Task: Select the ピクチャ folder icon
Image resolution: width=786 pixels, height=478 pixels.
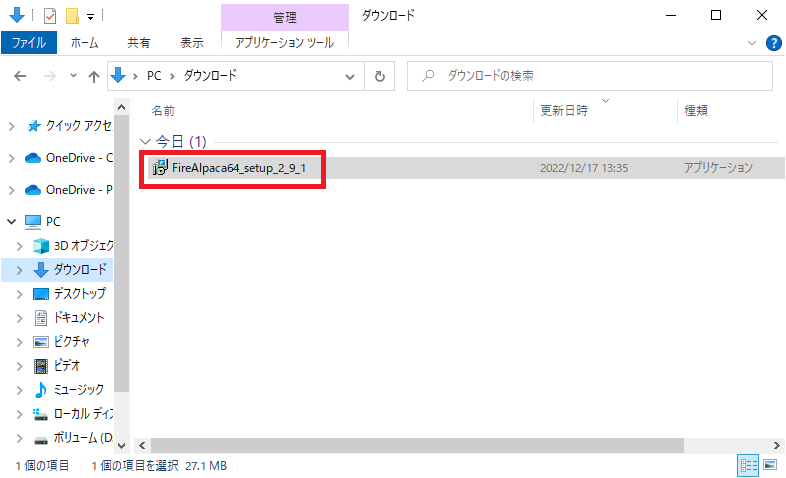Action: (x=41, y=342)
